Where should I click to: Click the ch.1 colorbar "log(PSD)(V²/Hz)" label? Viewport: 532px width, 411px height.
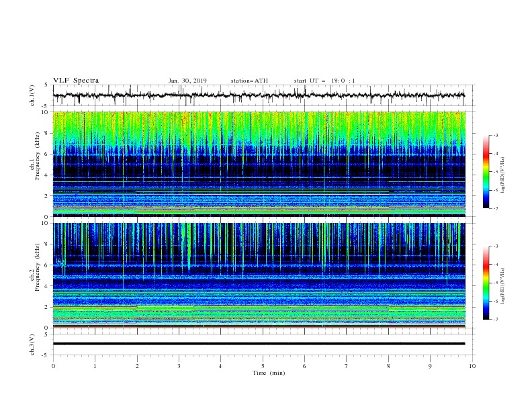(x=503, y=175)
